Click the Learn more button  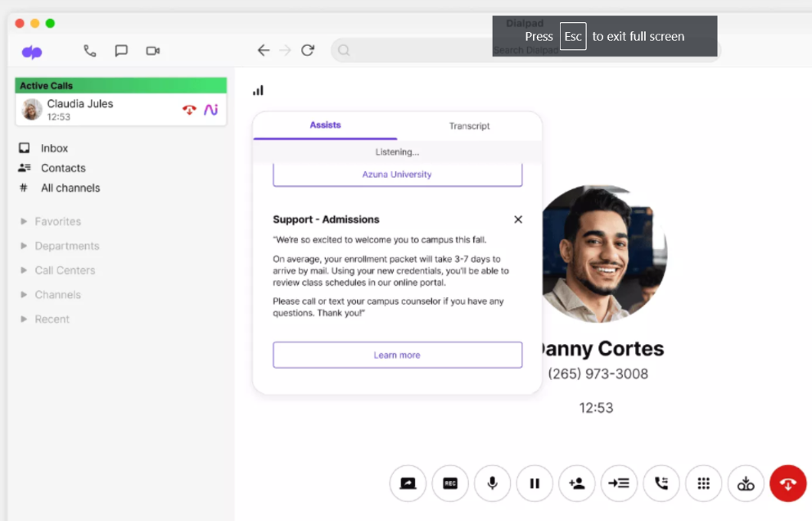[x=397, y=355]
